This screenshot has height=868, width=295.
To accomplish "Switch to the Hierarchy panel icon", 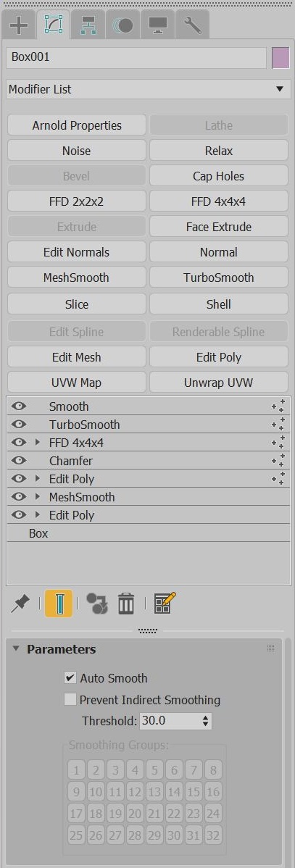I will [x=88, y=25].
